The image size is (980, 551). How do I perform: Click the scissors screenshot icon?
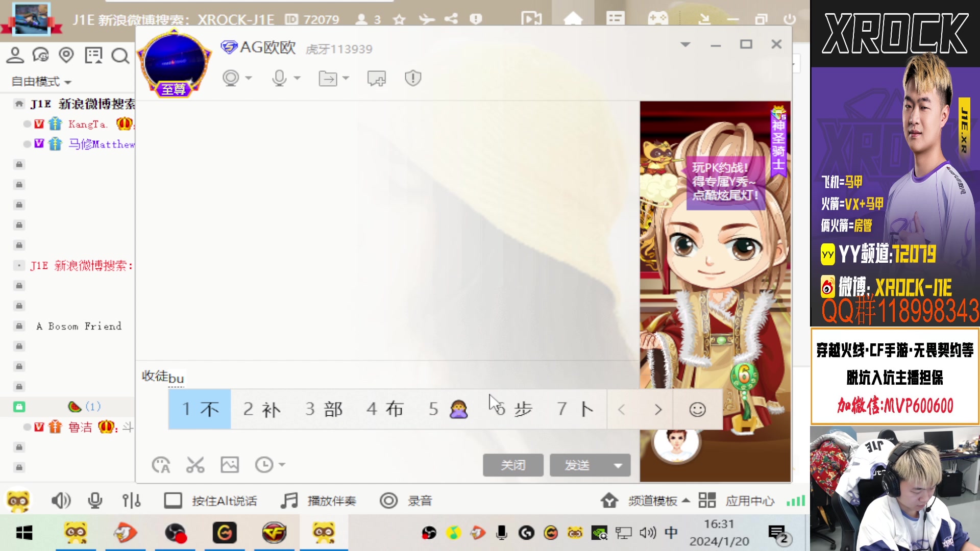(x=195, y=465)
